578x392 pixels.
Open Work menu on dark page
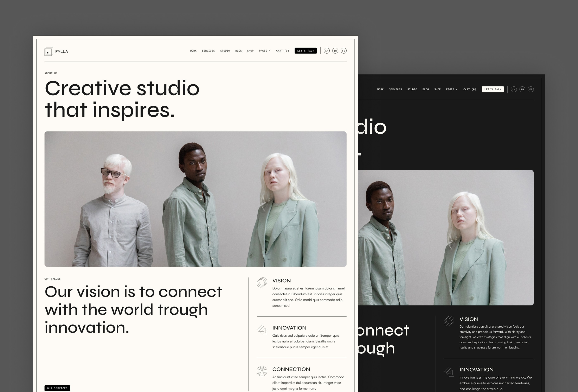point(380,89)
